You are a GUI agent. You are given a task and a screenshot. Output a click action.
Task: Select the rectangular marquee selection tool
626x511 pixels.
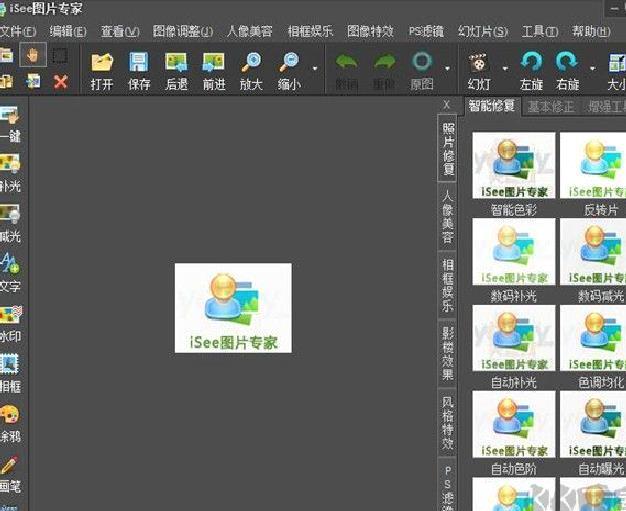(60, 55)
